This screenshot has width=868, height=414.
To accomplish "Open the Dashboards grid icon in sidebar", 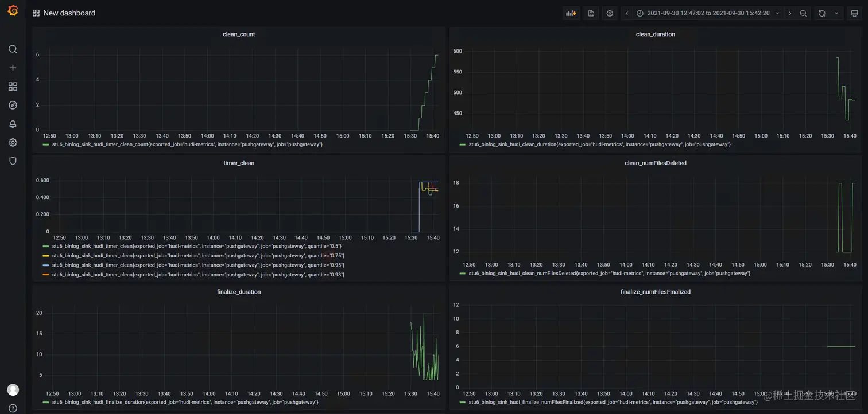I will [x=13, y=87].
